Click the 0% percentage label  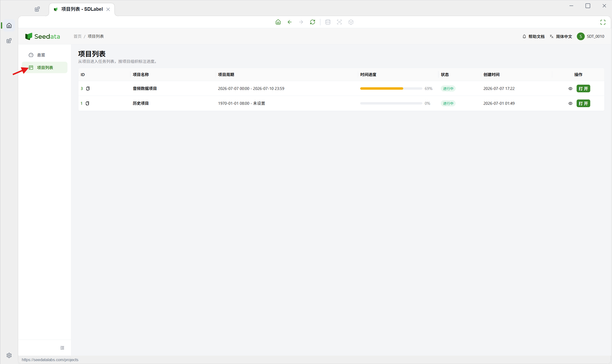[x=427, y=103]
